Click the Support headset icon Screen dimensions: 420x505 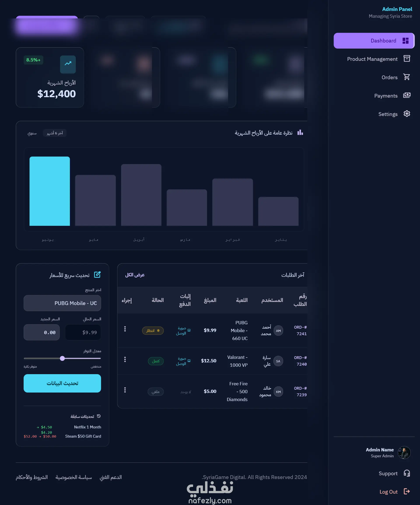pyautogui.click(x=406, y=473)
